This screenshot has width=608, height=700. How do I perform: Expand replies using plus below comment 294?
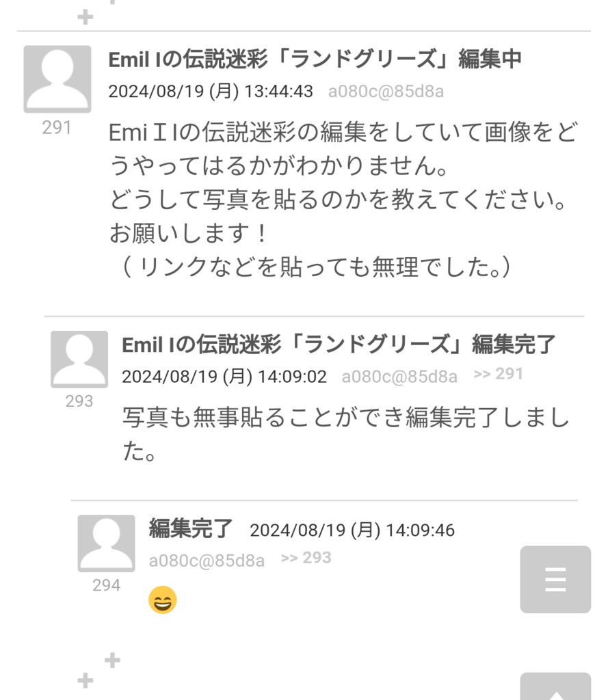(x=112, y=660)
